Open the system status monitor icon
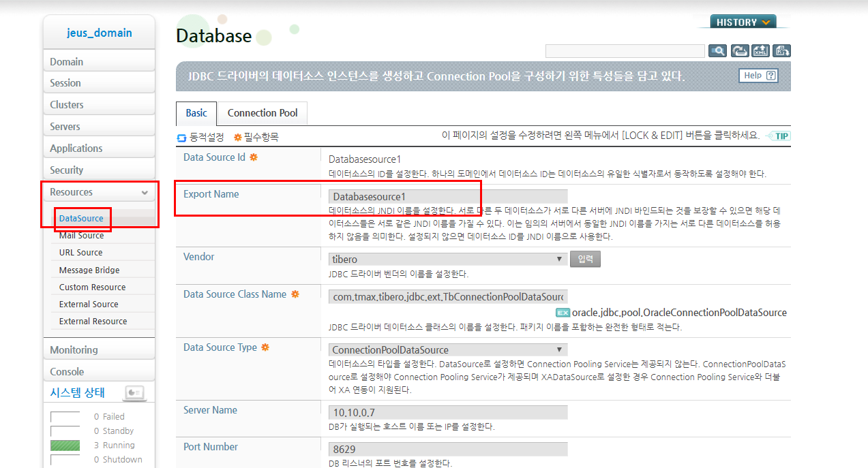868x468 pixels. pos(134,392)
